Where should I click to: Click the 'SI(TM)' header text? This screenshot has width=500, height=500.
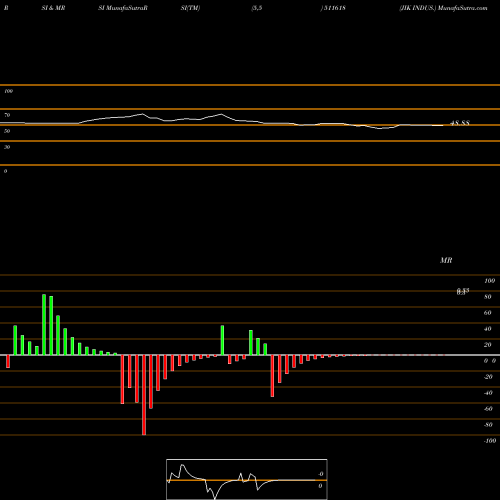[190, 8]
